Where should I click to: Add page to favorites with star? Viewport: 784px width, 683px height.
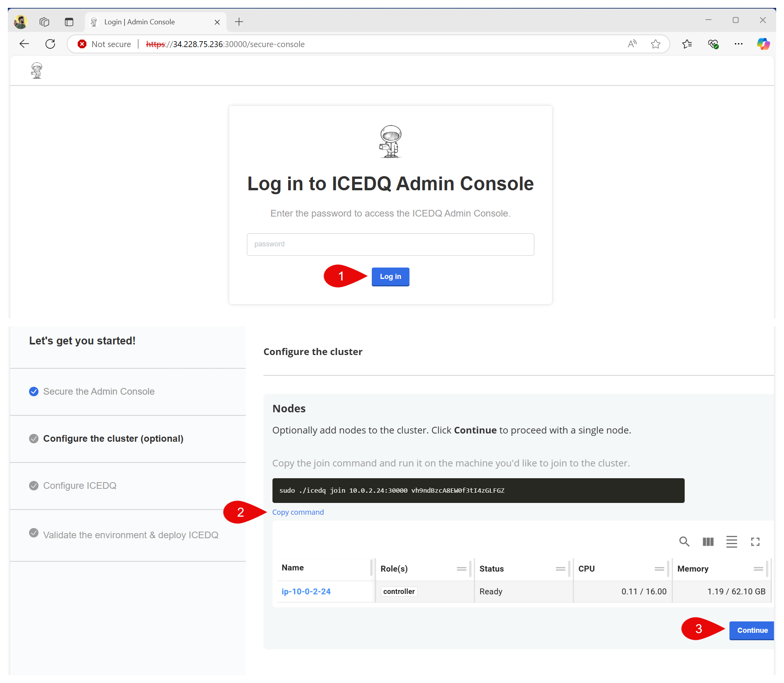[x=655, y=44]
